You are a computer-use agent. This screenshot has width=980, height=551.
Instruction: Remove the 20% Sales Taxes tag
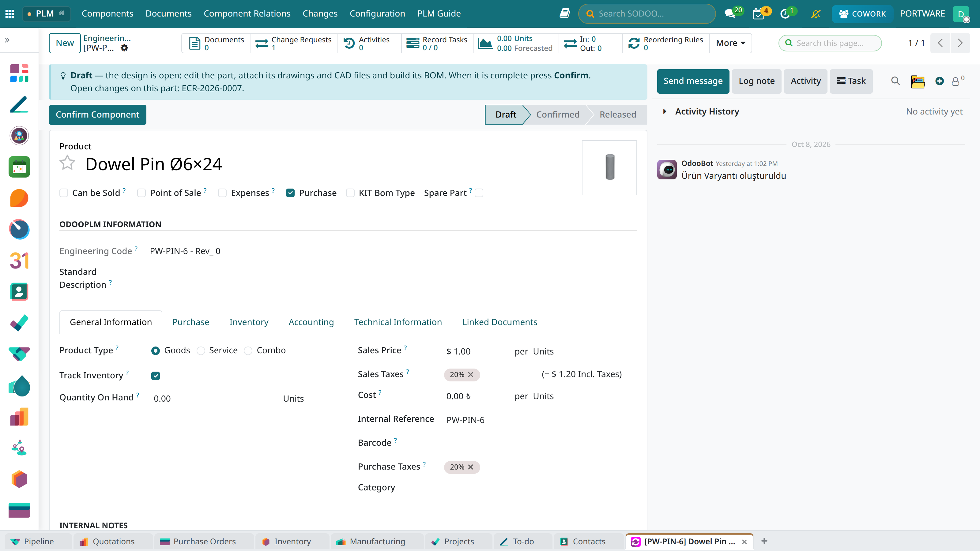click(471, 375)
